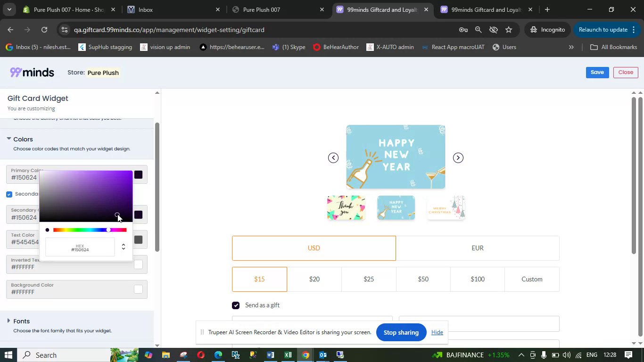Go to the previous gift card design
Image resolution: width=644 pixels, height=362 pixels.
coord(333,158)
